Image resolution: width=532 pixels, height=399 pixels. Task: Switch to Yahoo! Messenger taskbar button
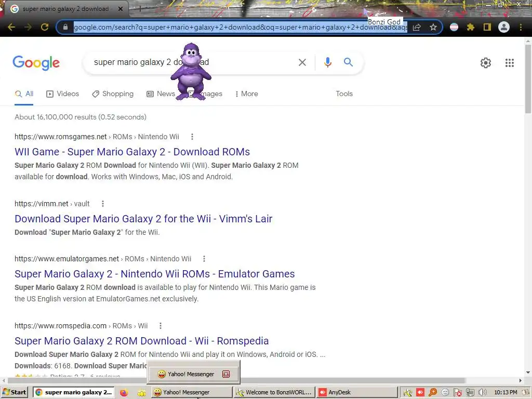192,392
